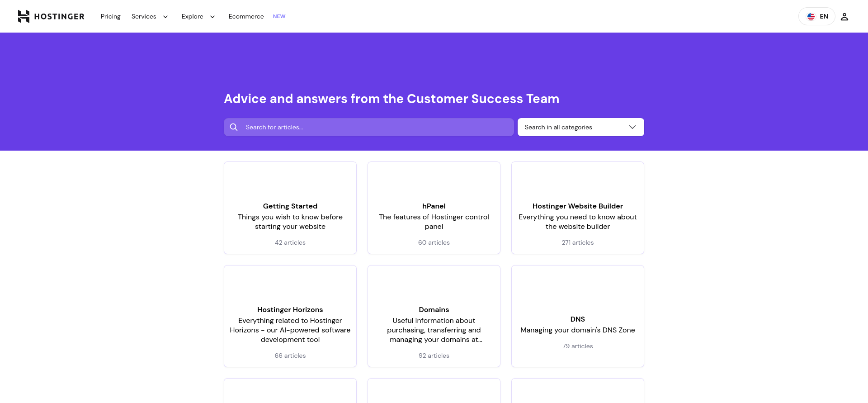Open the Hostinger Horizons category card
The height and width of the screenshot is (403, 868).
click(290, 316)
